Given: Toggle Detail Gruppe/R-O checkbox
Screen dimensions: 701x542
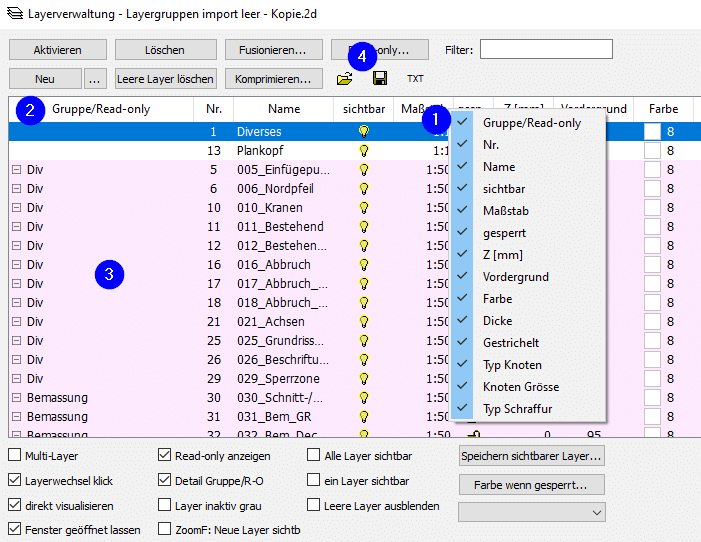Looking at the screenshot, I should click(165, 480).
